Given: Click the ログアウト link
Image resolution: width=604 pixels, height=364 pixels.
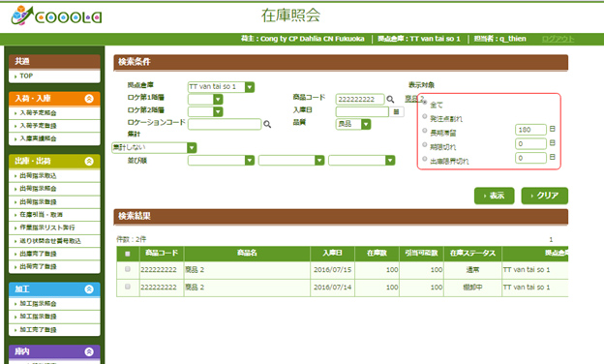Looking at the screenshot, I should pyautogui.click(x=558, y=39).
